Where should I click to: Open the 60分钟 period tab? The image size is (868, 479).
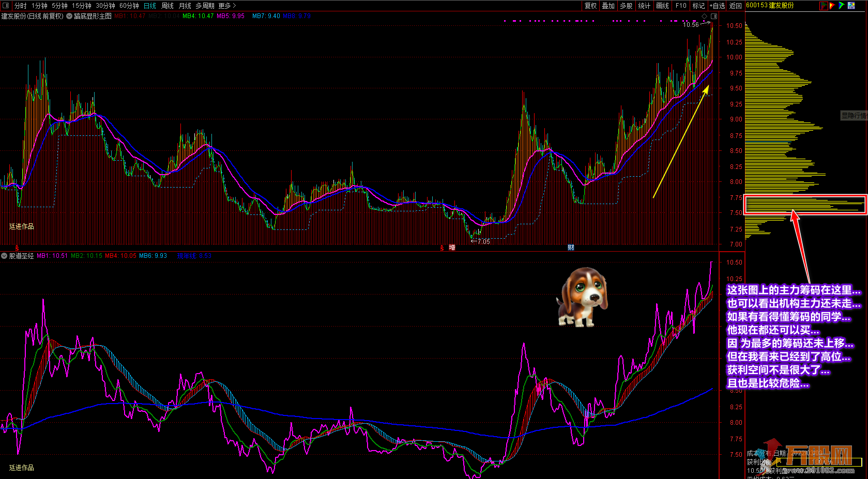(129, 6)
